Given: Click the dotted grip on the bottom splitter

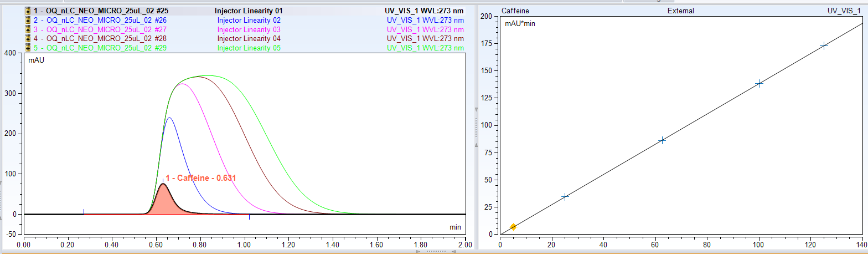Looking at the screenshot, I should click(437, 251).
